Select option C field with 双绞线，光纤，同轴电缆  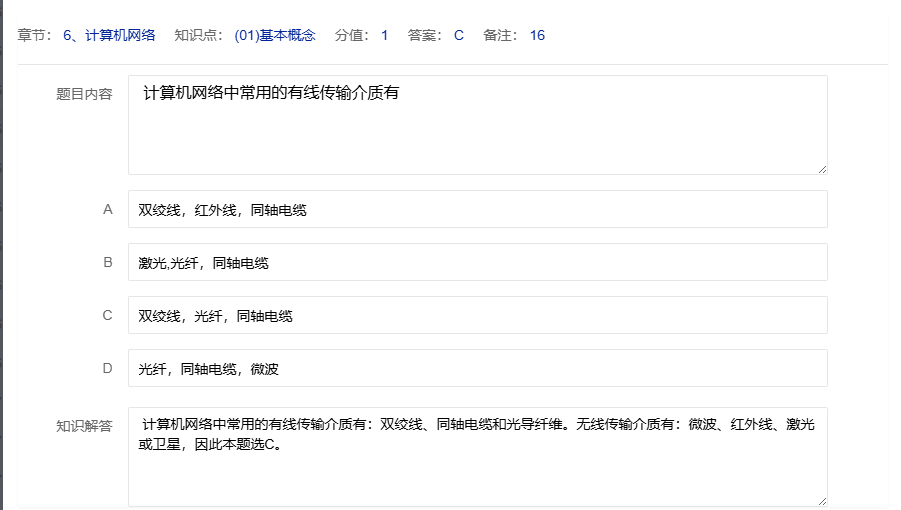(x=477, y=316)
